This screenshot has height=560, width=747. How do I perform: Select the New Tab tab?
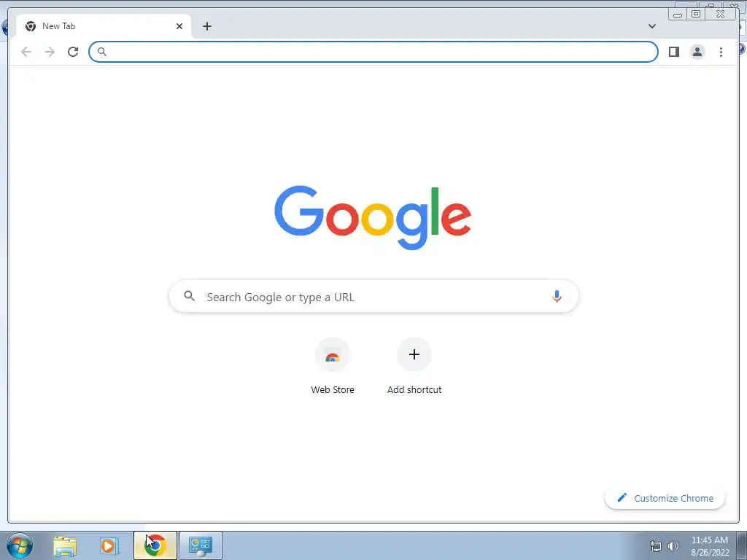tap(104, 26)
